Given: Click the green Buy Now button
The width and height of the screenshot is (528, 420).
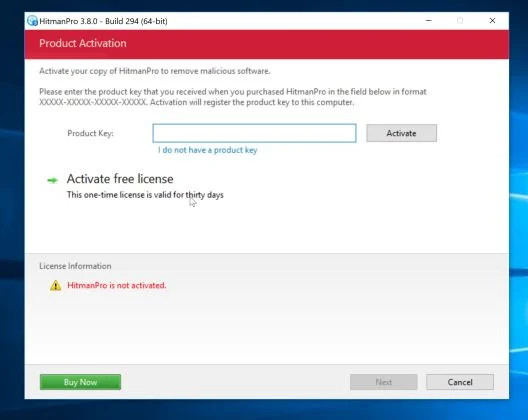Looking at the screenshot, I should (80, 382).
